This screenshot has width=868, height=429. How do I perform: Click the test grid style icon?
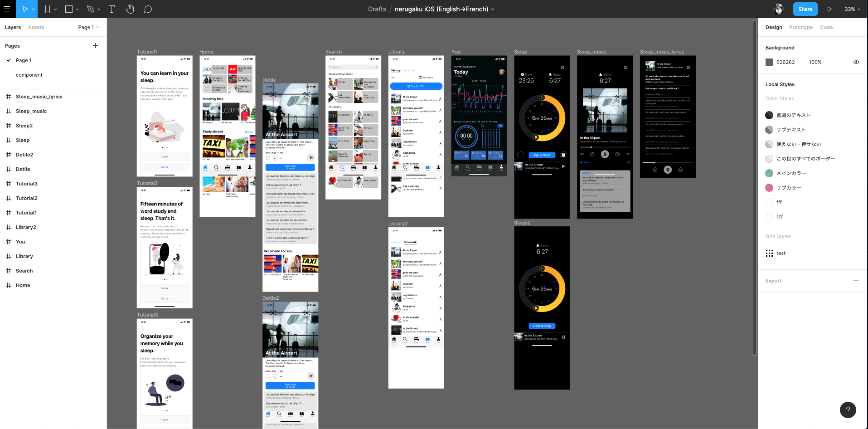[x=769, y=253]
